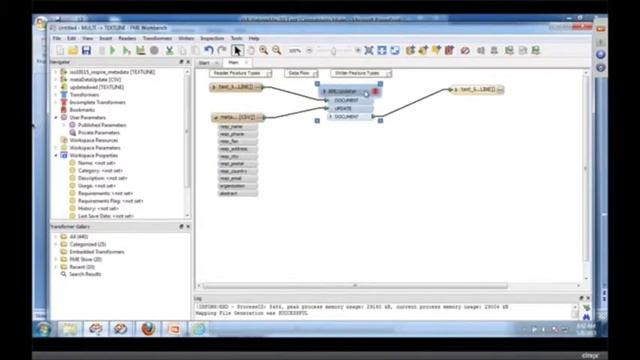
Task: Click Search Results in Transformer Gallery
Action: click(x=85, y=274)
